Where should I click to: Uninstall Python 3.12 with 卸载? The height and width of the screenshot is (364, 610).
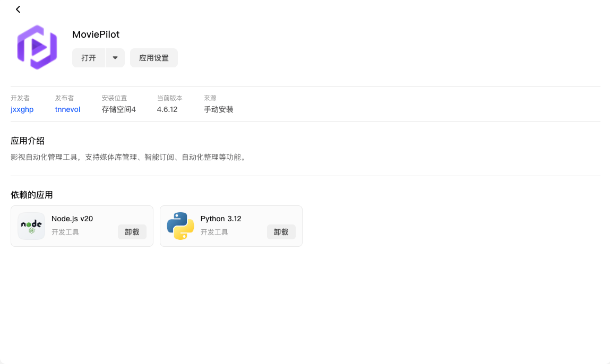tap(281, 232)
